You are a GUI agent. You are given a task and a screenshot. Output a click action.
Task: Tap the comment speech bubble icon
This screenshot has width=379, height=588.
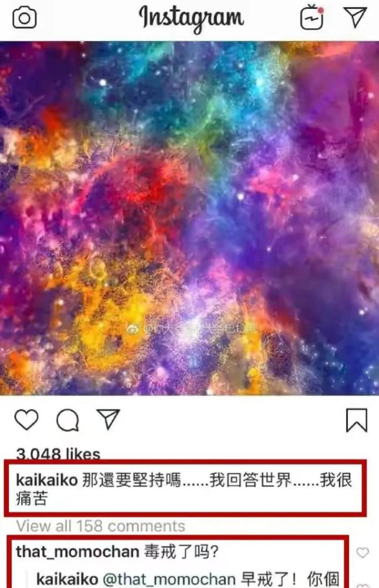tap(68, 420)
